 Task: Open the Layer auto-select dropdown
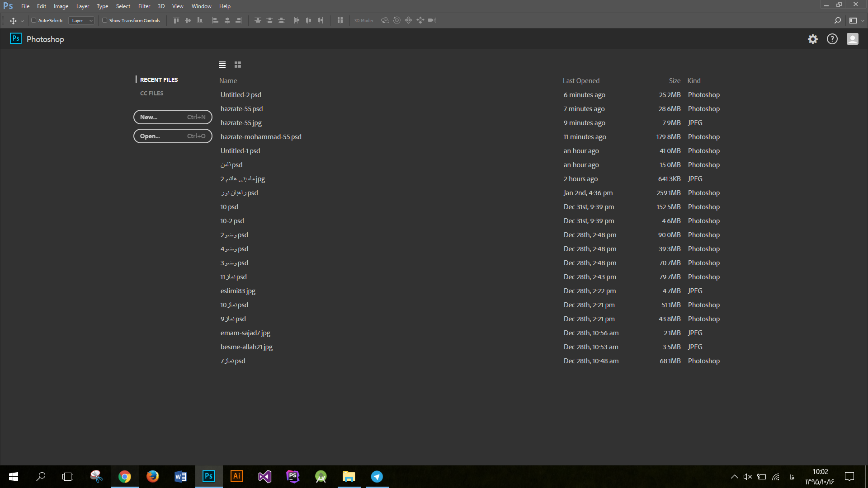82,20
